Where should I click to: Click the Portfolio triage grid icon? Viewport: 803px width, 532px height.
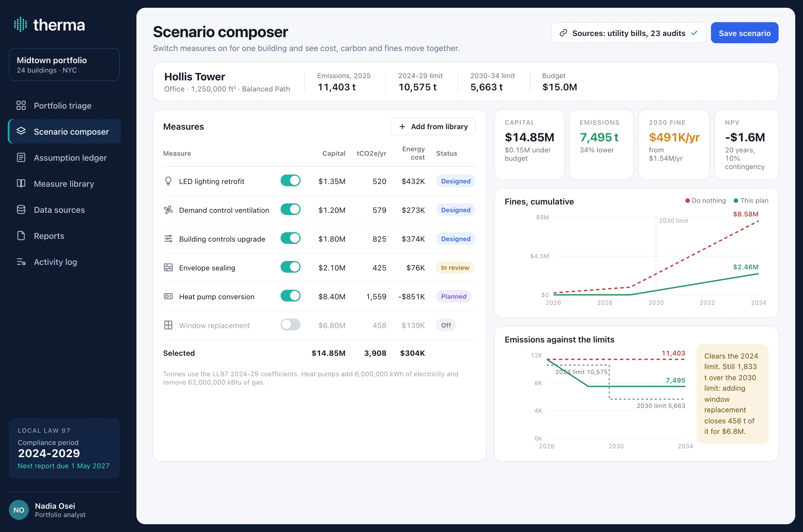(x=21, y=106)
